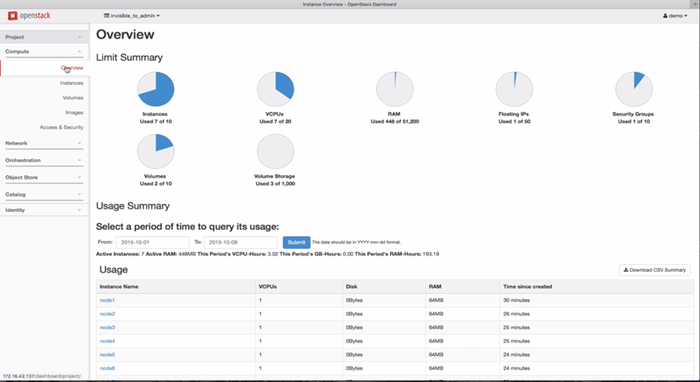700x382 pixels.
Task: Open Instances in the sidebar
Action: coord(71,83)
